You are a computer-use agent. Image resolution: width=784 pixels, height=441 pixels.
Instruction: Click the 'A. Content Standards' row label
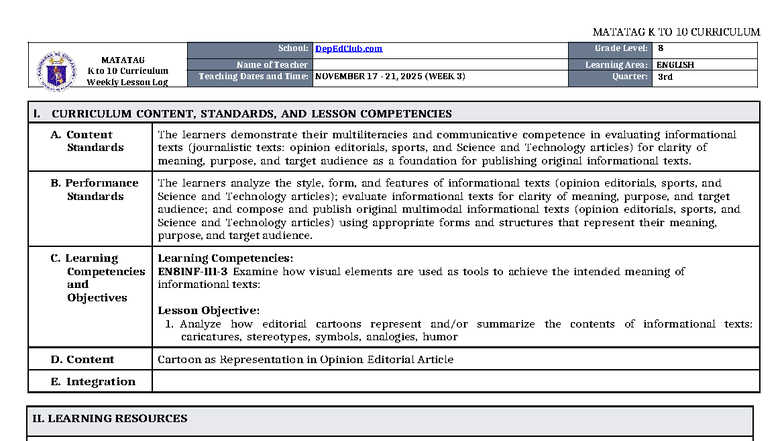[x=87, y=141]
